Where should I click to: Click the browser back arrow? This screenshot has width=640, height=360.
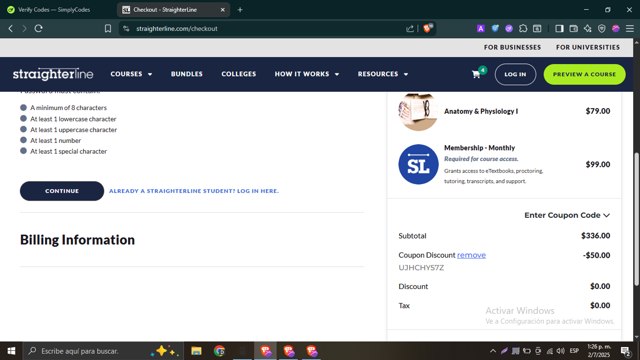coord(11,29)
